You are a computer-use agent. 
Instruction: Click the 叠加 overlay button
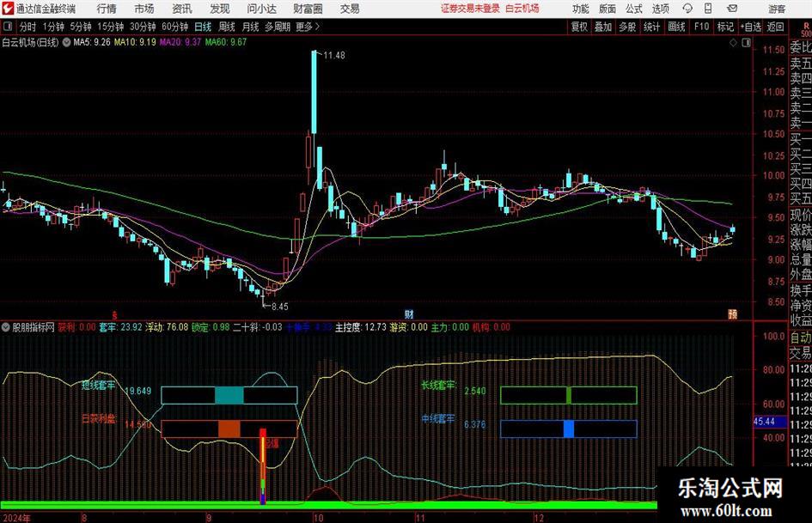click(x=603, y=27)
